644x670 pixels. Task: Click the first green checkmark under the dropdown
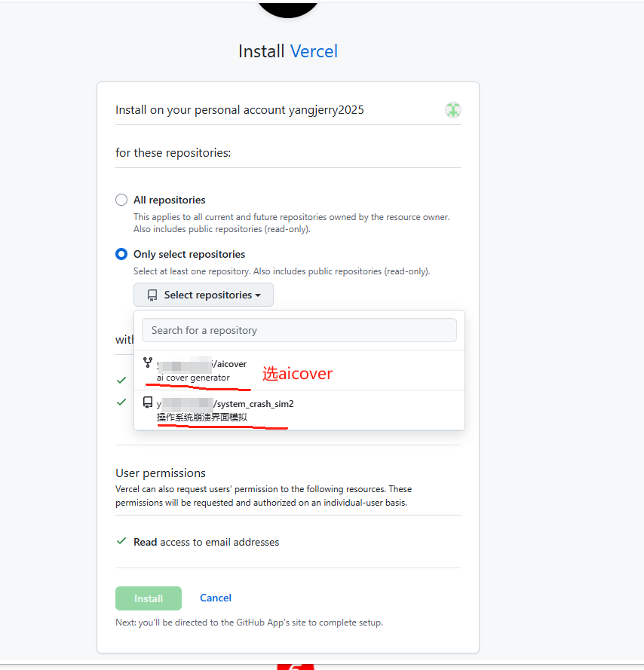(x=121, y=381)
